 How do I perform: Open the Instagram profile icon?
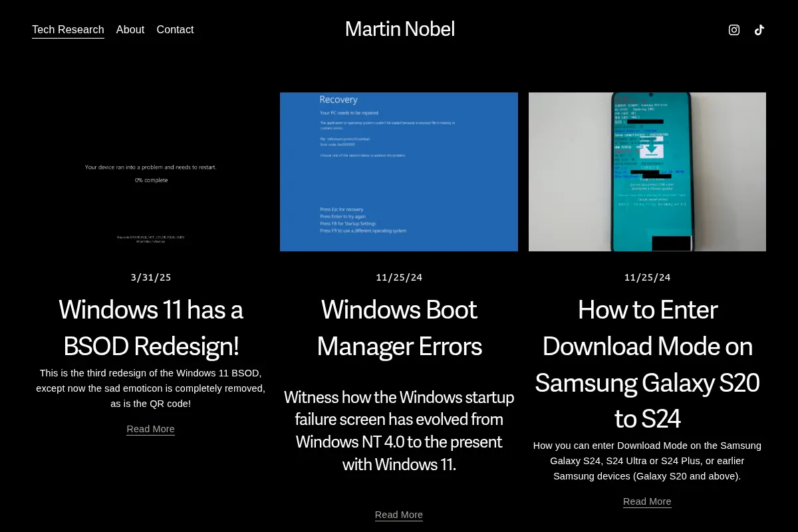pos(734,30)
